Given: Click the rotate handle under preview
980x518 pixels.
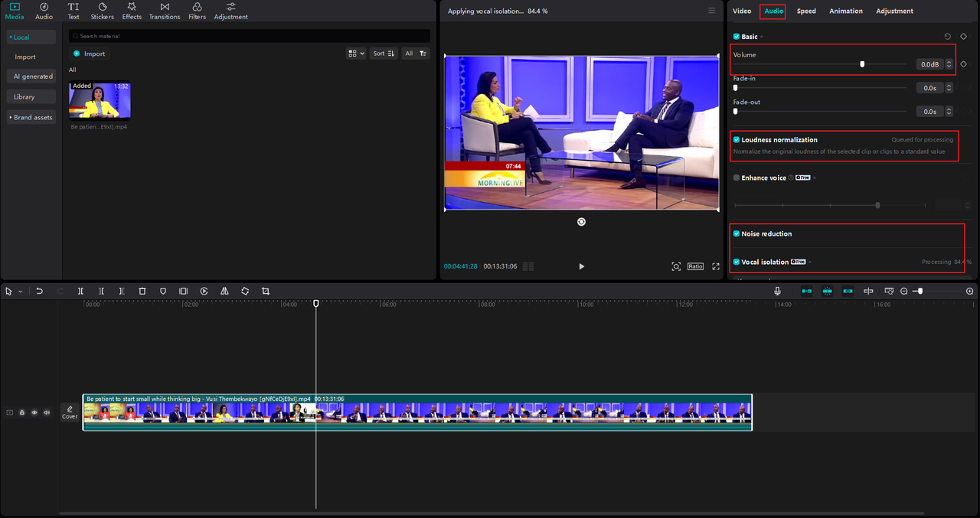Looking at the screenshot, I should click(581, 221).
